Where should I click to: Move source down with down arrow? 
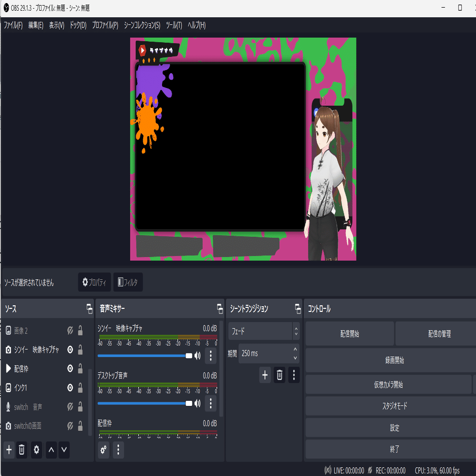click(64, 450)
